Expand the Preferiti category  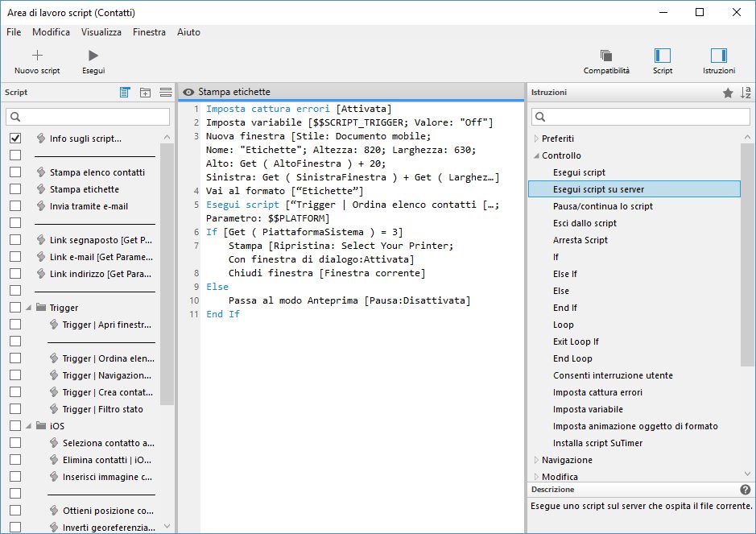pyautogui.click(x=536, y=139)
